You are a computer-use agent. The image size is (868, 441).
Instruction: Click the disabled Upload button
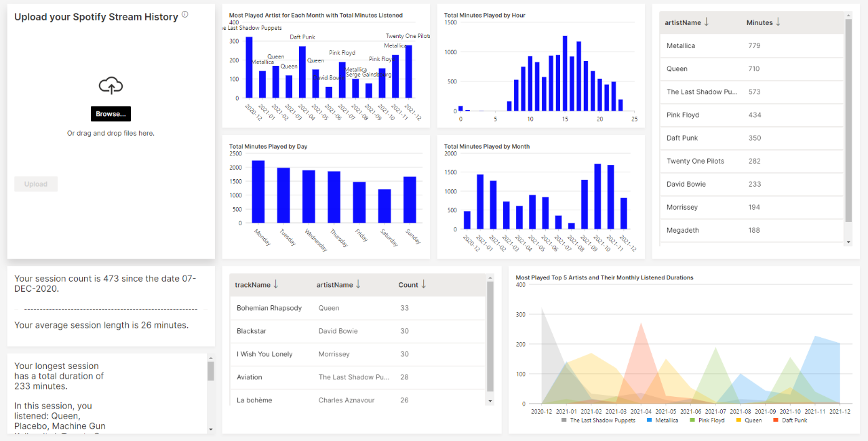point(36,184)
